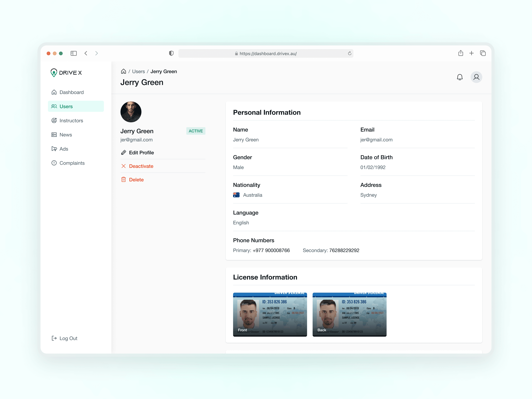This screenshot has width=532, height=399.
Task: Open the Front license image thumbnail
Action: (x=270, y=314)
